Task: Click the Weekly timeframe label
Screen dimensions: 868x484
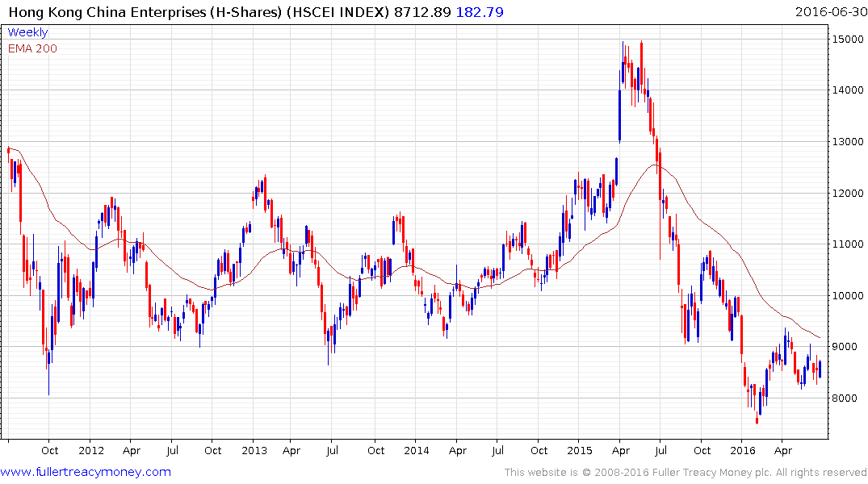Action: coord(27,33)
